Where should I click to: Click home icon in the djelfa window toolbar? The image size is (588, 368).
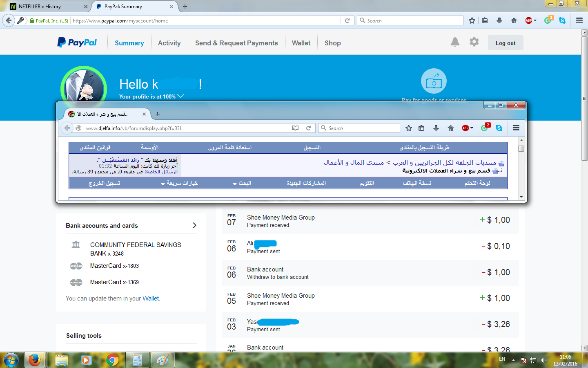451,128
